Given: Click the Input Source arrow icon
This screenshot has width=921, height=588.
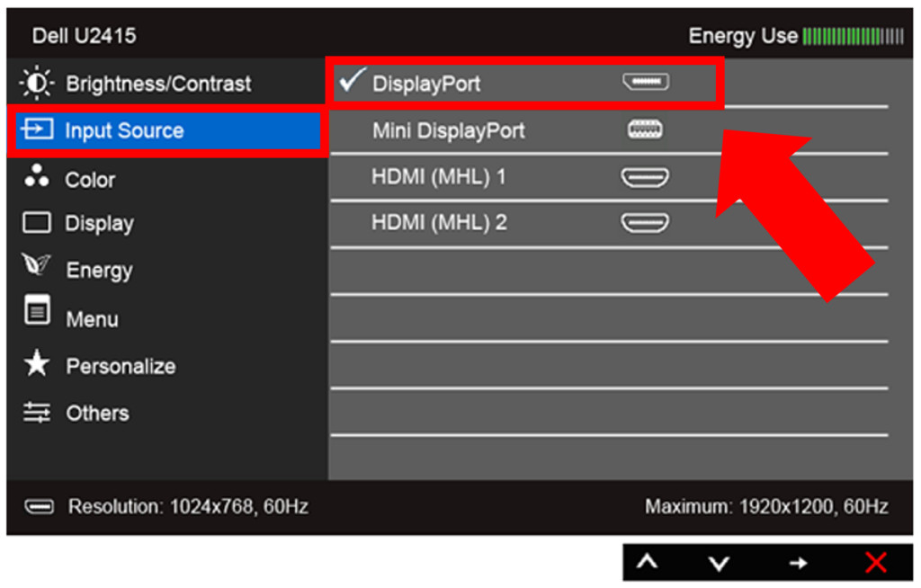Looking at the screenshot, I should pos(37,129).
